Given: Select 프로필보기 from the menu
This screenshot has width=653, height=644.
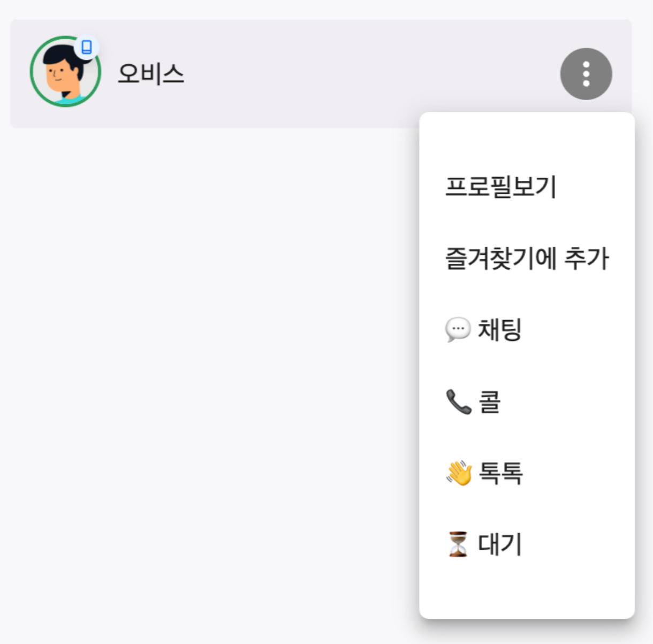Looking at the screenshot, I should pyautogui.click(x=500, y=187).
